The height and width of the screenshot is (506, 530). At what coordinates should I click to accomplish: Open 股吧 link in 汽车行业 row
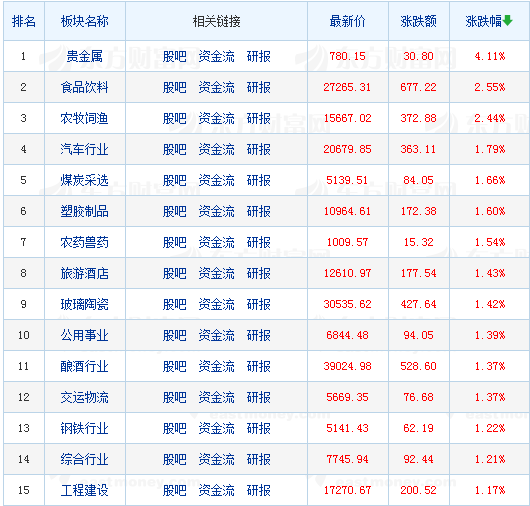pyautogui.click(x=174, y=149)
